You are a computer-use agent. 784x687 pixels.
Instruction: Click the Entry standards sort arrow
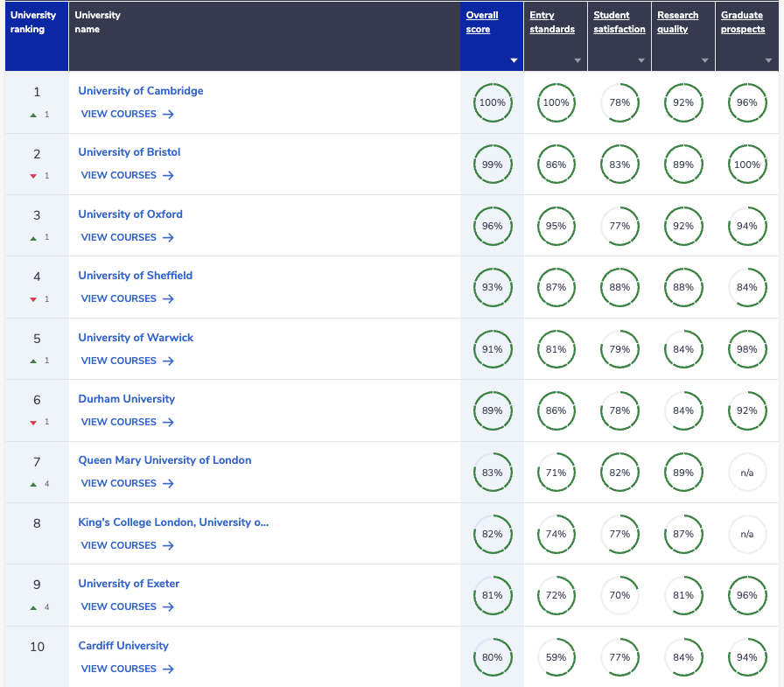tap(577, 60)
